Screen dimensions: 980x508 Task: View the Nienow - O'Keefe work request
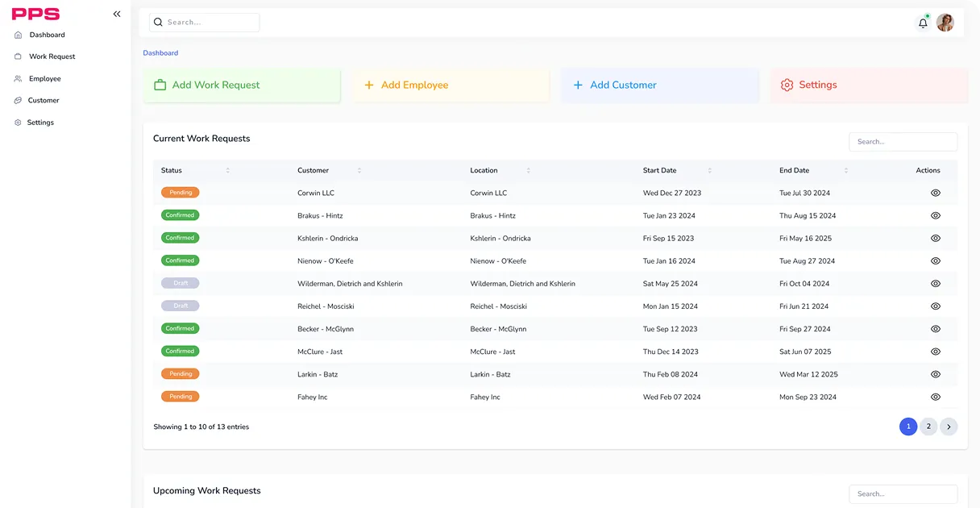point(936,260)
